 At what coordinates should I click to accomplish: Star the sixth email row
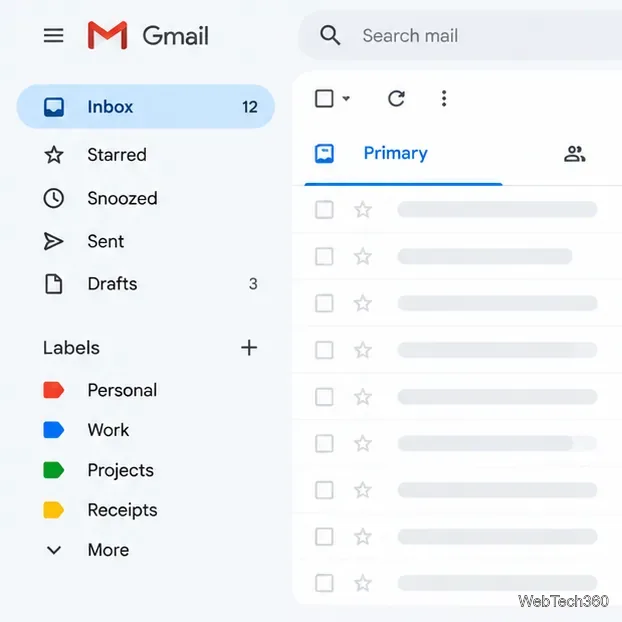point(363,443)
